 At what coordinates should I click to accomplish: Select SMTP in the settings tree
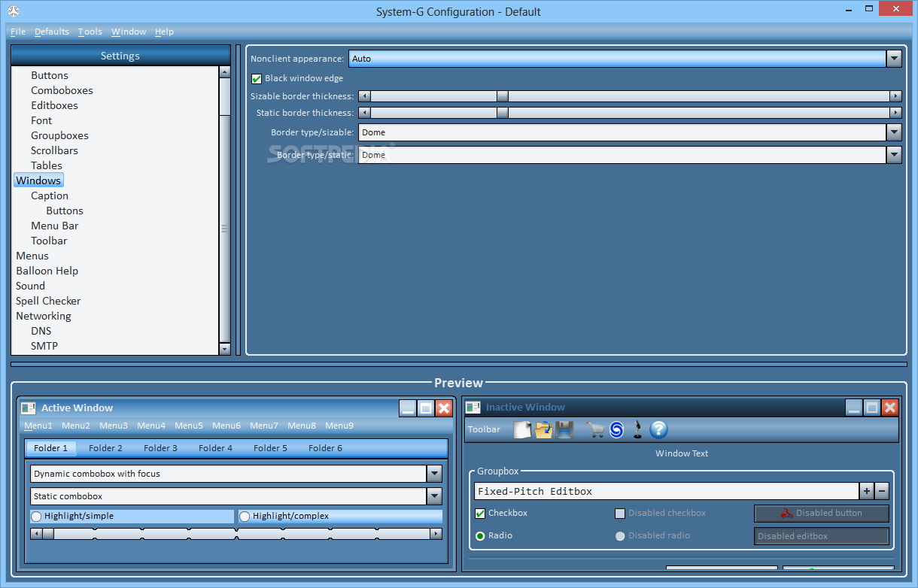click(x=44, y=346)
